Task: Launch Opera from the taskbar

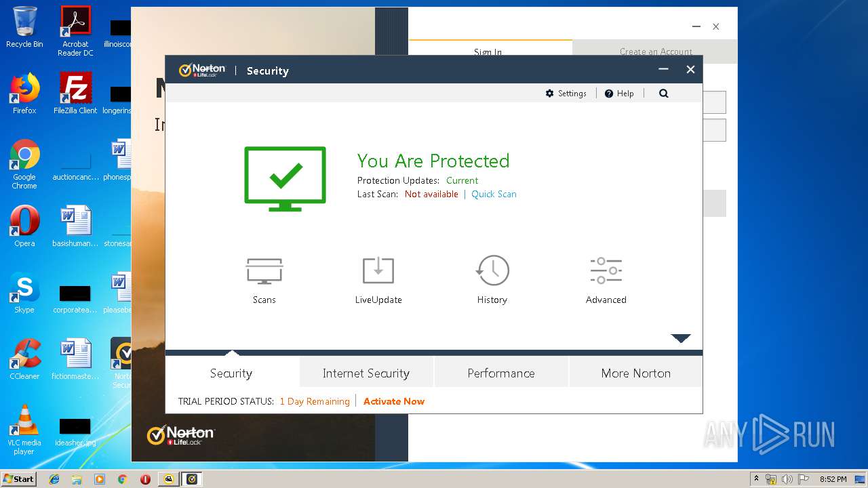Action: point(145,479)
